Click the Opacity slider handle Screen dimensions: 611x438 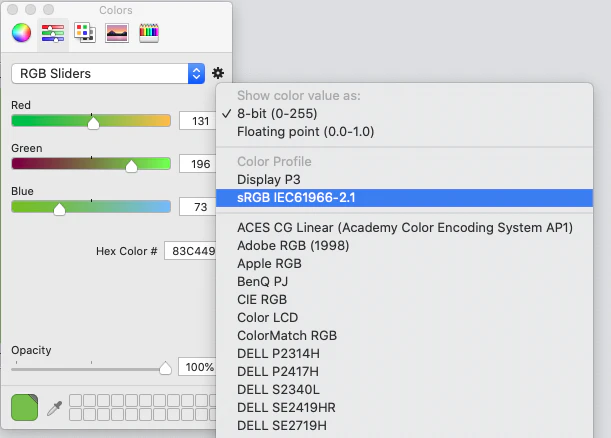coord(165,368)
